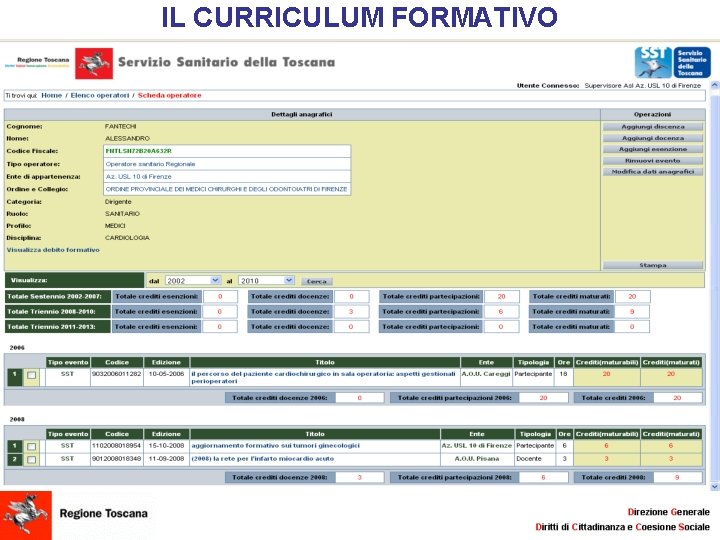This screenshot has width=720, height=540.
Task: Go to Home breadcrumb link
Action: pos(51,96)
